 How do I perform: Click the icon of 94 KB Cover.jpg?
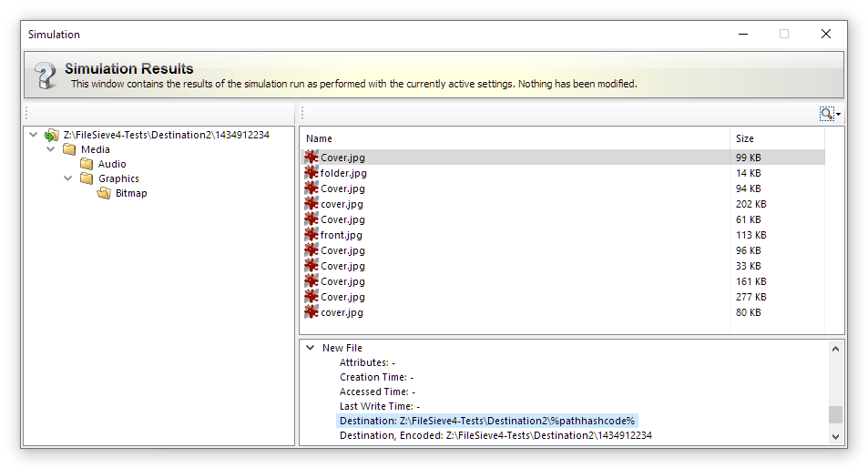(x=311, y=188)
